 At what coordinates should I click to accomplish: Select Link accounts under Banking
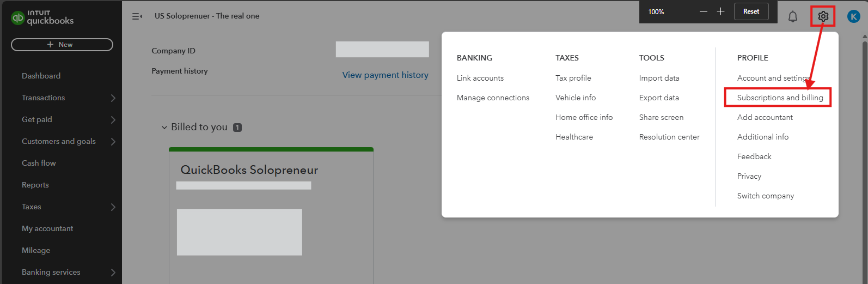[480, 78]
